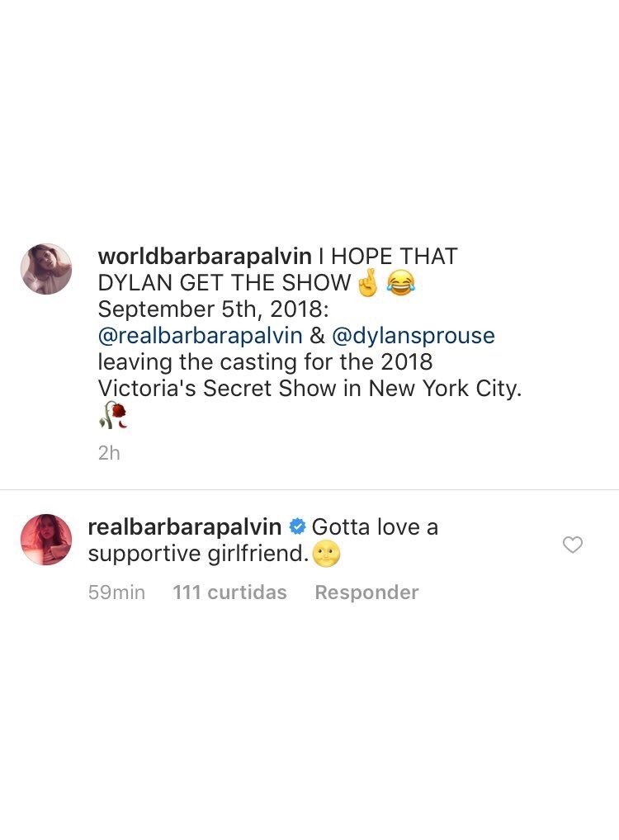Viewport: 619px width, 840px height.
Task: Tap the worldbarbarapalvin username
Action: 205,256
